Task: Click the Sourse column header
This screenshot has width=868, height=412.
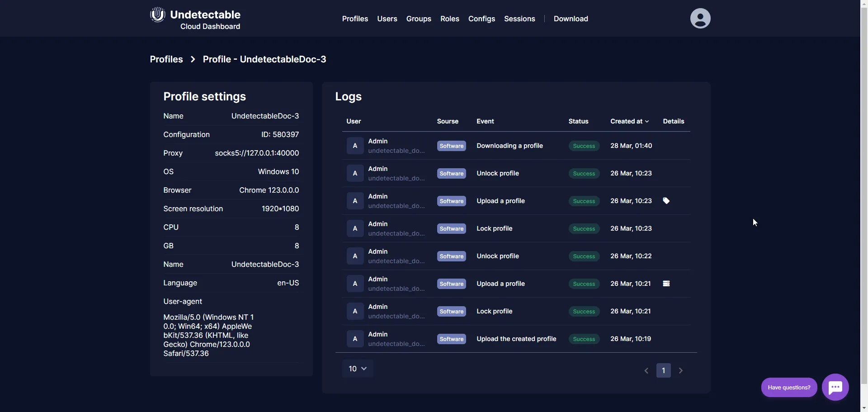Action: (x=448, y=121)
